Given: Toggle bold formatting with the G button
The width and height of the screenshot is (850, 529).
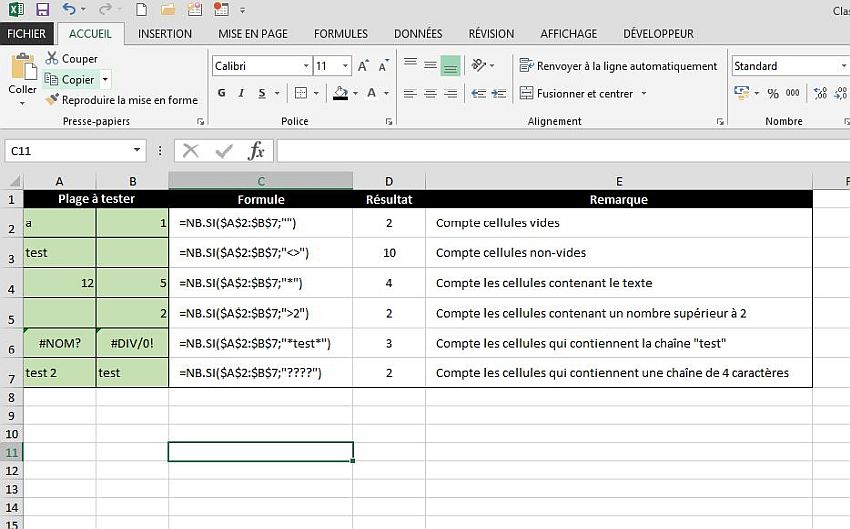Looking at the screenshot, I should [222, 93].
